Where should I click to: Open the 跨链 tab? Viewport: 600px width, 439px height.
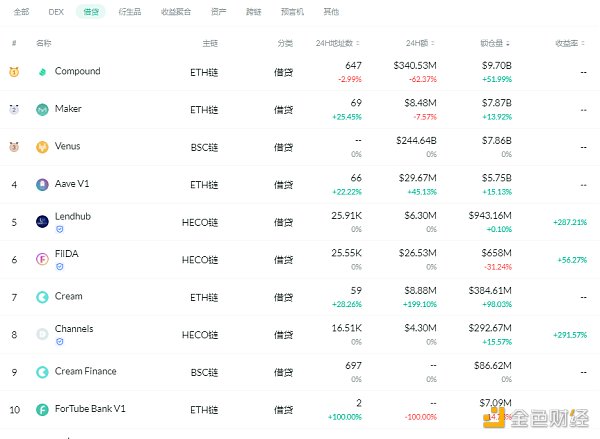pyautogui.click(x=253, y=12)
